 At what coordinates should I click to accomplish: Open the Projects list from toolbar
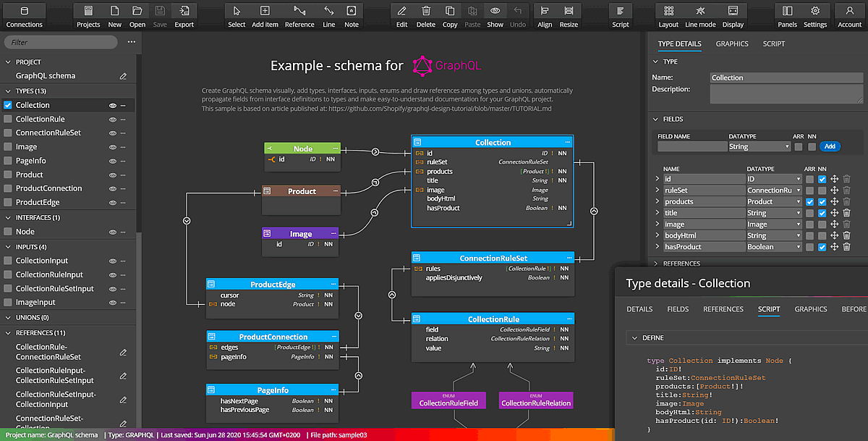click(88, 17)
